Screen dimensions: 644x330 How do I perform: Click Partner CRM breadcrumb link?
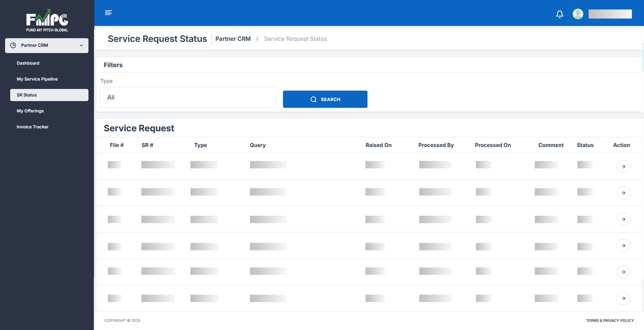233,39
